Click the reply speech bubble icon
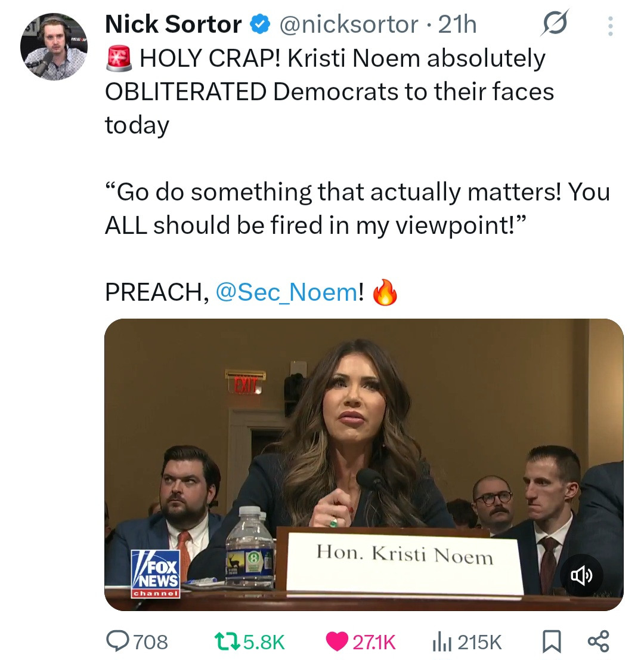Image resolution: width=644 pixels, height=660 pixels. tap(116, 642)
